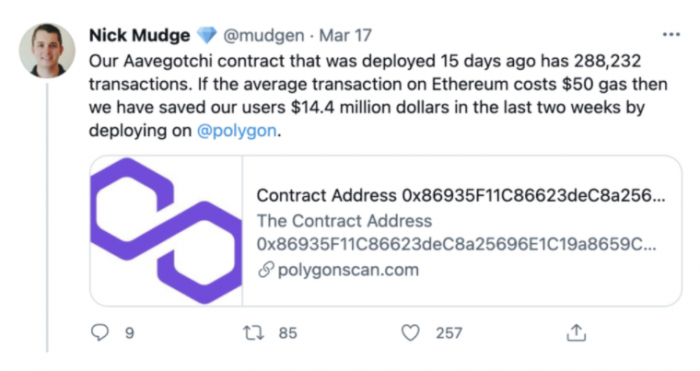Open the Mar 17 timestamp

345,35
